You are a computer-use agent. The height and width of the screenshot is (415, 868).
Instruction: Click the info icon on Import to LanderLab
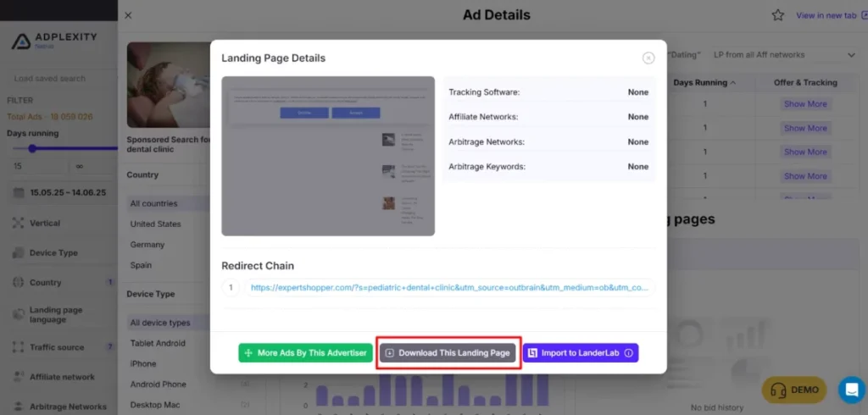click(628, 353)
